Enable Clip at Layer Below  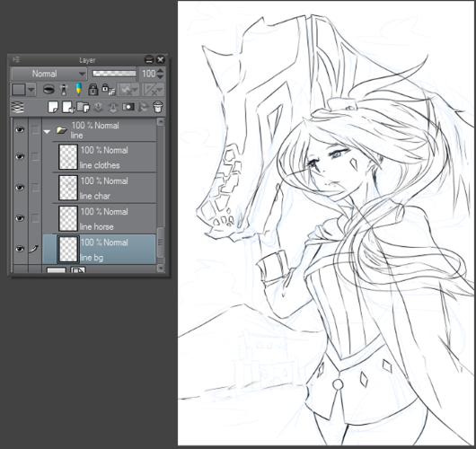(x=48, y=90)
